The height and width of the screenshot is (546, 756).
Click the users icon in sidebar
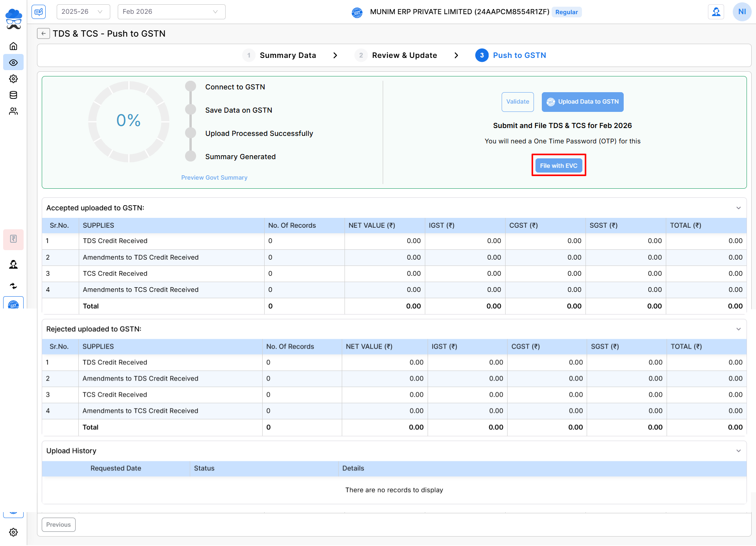13,111
